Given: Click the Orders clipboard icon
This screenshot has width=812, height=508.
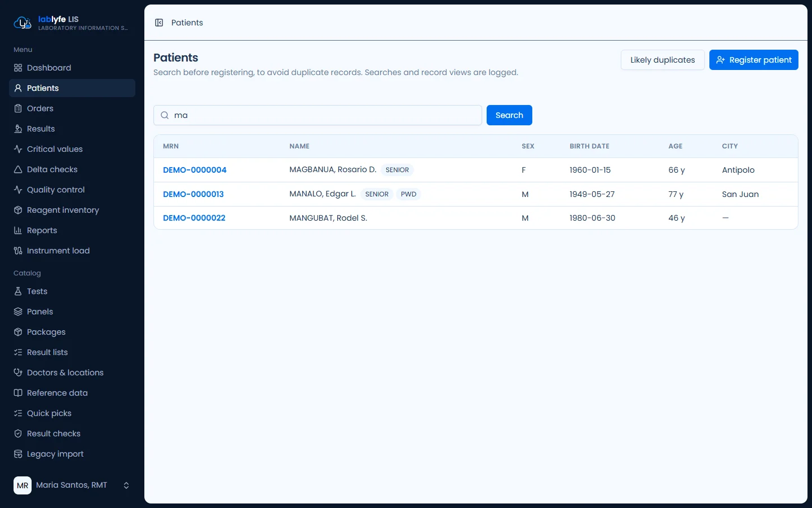Looking at the screenshot, I should coord(18,108).
